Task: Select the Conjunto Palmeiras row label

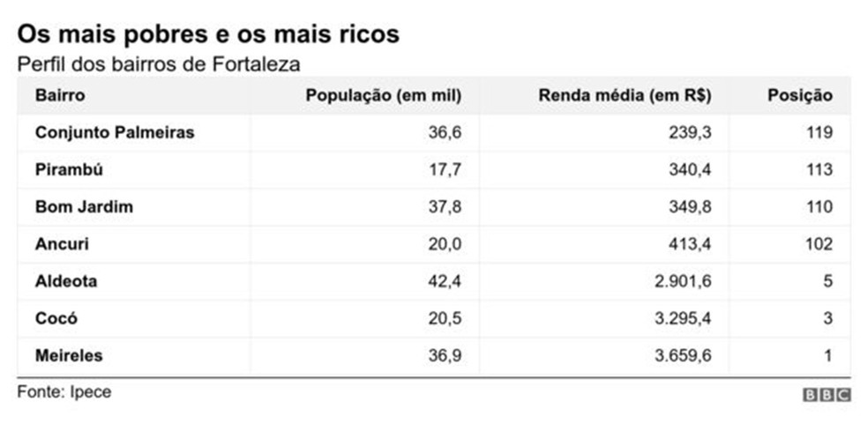Action: pos(115,133)
